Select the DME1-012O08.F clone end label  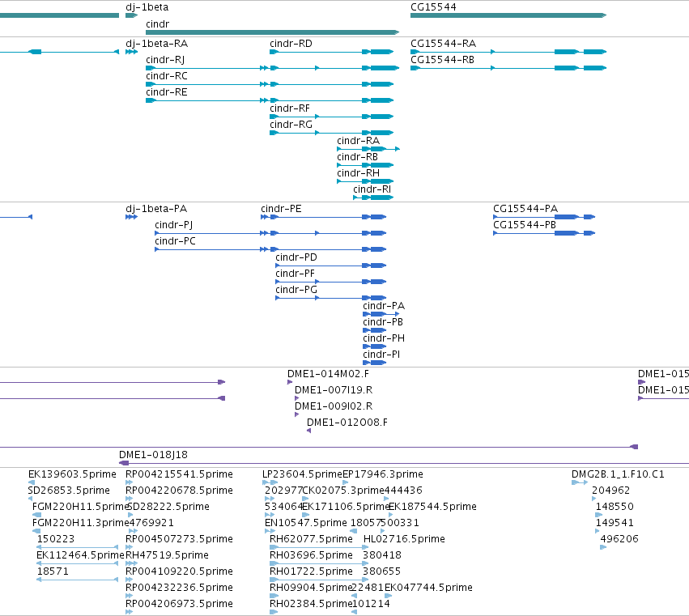347,423
